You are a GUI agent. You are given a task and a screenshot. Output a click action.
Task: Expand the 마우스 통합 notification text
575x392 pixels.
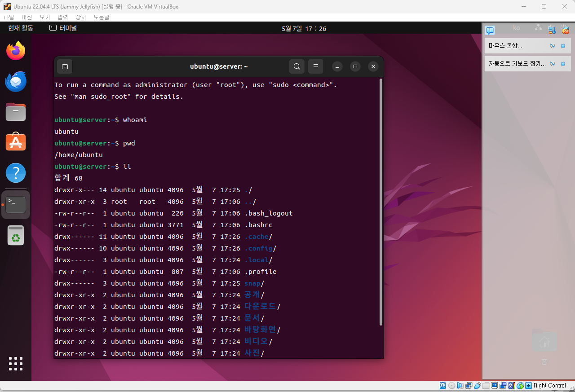pos(505,46)
